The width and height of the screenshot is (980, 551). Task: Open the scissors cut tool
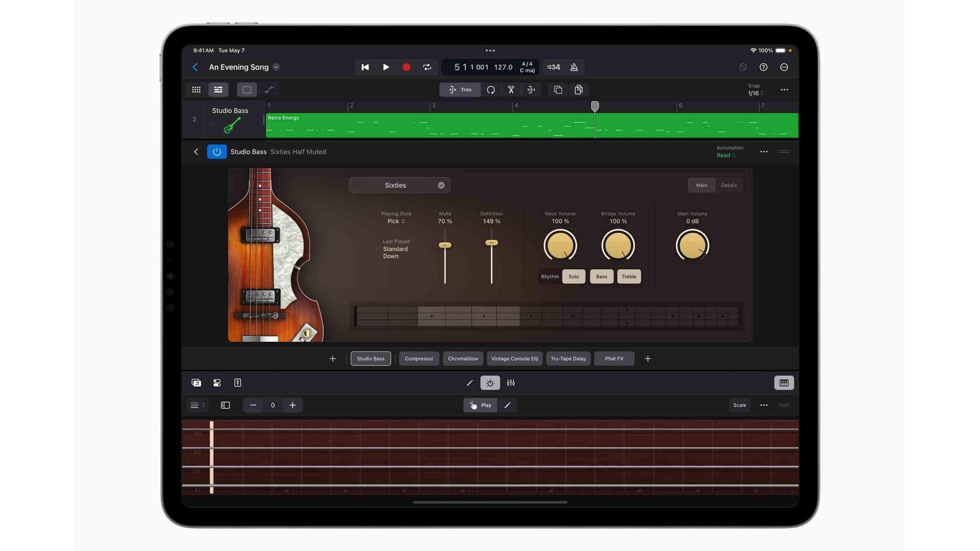(x=511, y=89)
